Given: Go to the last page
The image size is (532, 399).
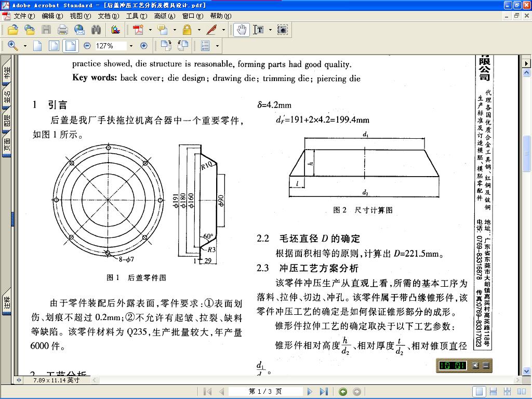Looking at the screenshot, I should coord(324,392).
